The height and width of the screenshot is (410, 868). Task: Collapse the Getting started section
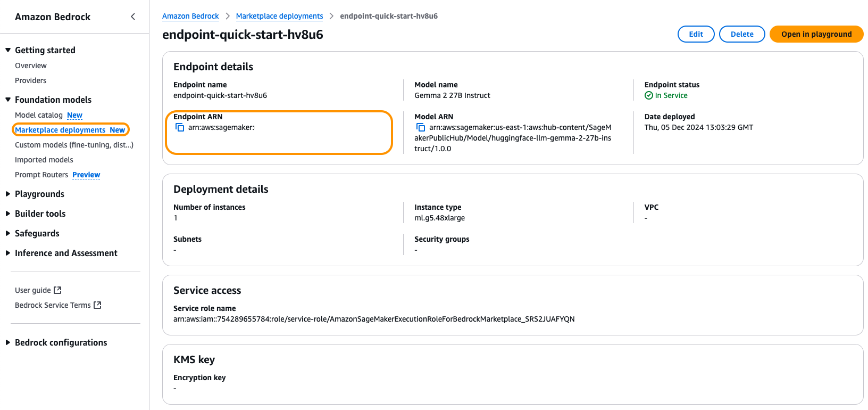pyautogui.click(x=8, y=50)
